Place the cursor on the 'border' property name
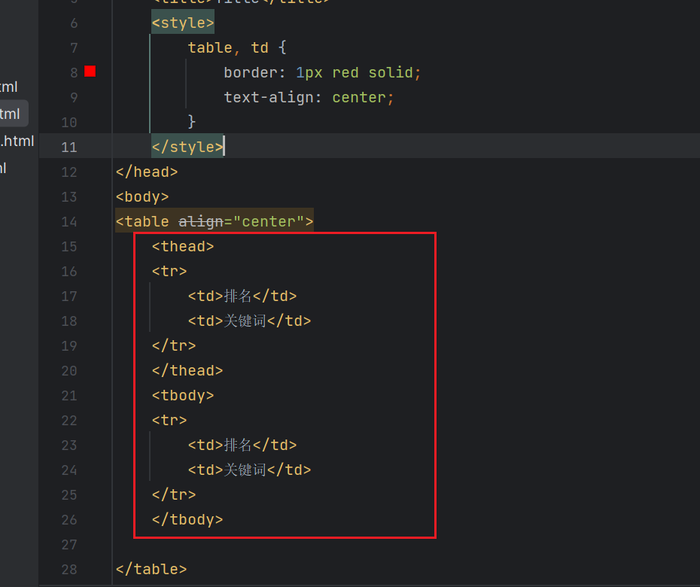 [250, 72]
